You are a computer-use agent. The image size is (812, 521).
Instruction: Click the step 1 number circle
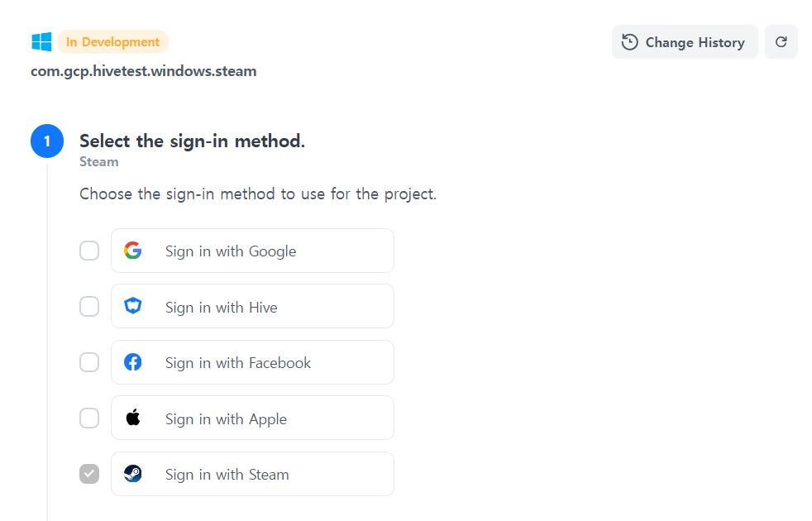point(47,141)
